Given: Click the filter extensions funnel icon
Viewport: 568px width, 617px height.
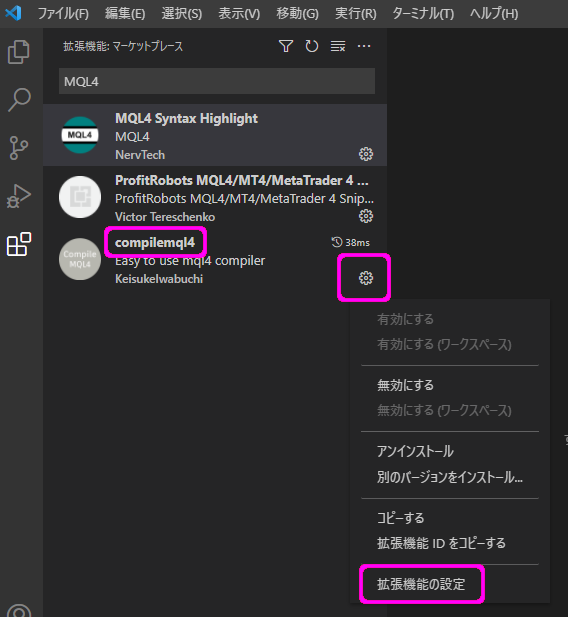Looking at the screenshot, I should (x=286, y=46).
